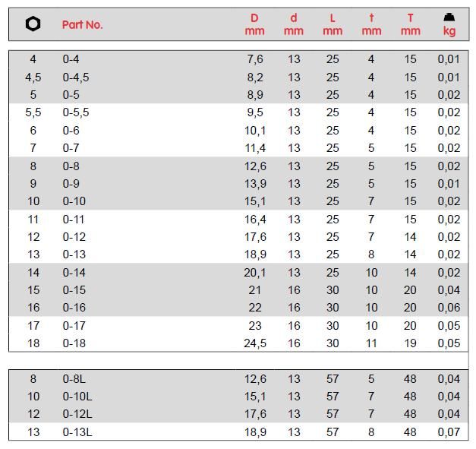This screenshot has width=476, height=449.
Task: Click the uppercase T mm column header
Action: [410, 24]
